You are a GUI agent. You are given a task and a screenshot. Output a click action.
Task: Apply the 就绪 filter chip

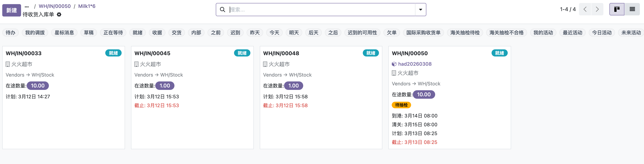pos(137,33)
